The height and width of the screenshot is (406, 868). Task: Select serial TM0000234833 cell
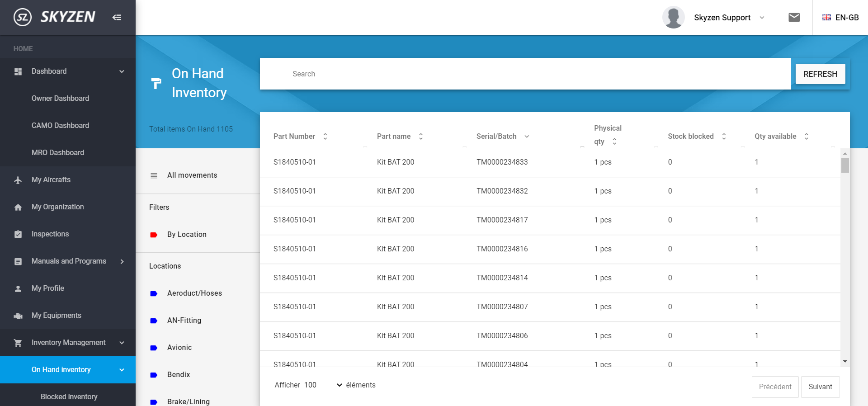(x=502, y=162)
